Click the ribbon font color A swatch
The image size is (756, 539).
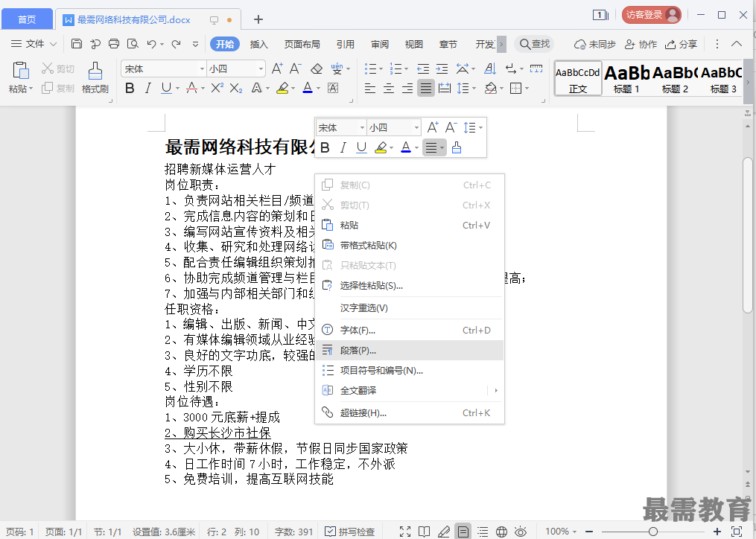[307, 89]
